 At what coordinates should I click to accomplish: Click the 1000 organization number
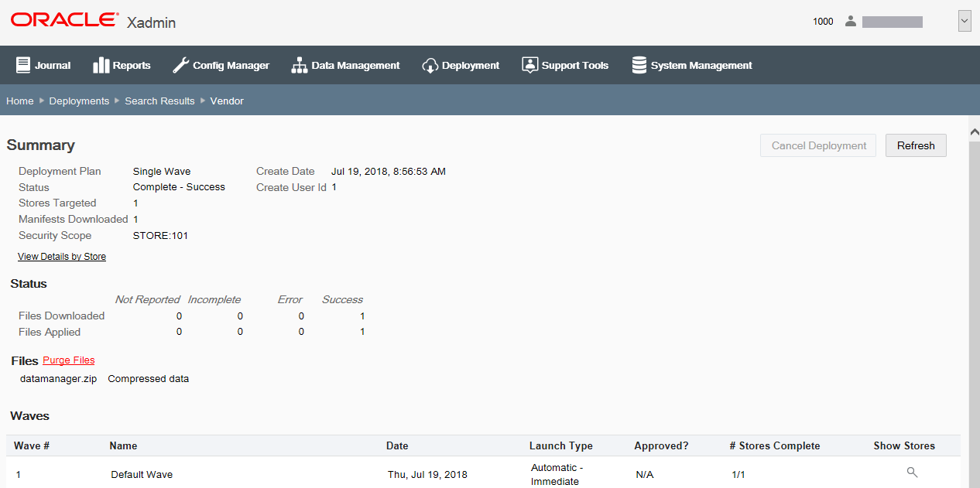(x=823, y=22)
